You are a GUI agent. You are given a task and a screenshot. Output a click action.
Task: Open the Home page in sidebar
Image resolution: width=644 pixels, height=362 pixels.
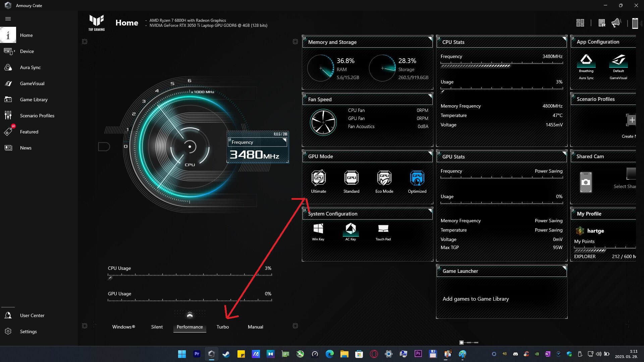pos(26,35)
